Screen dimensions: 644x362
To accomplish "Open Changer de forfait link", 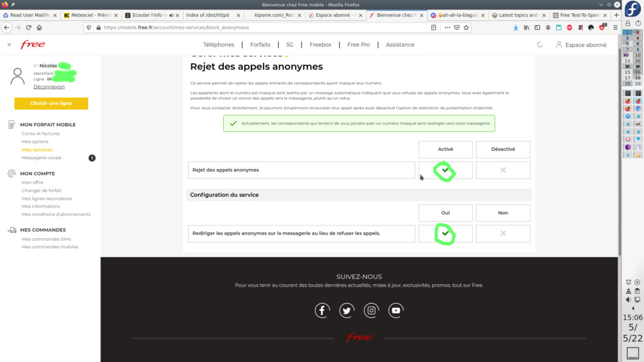I will 42,190.
